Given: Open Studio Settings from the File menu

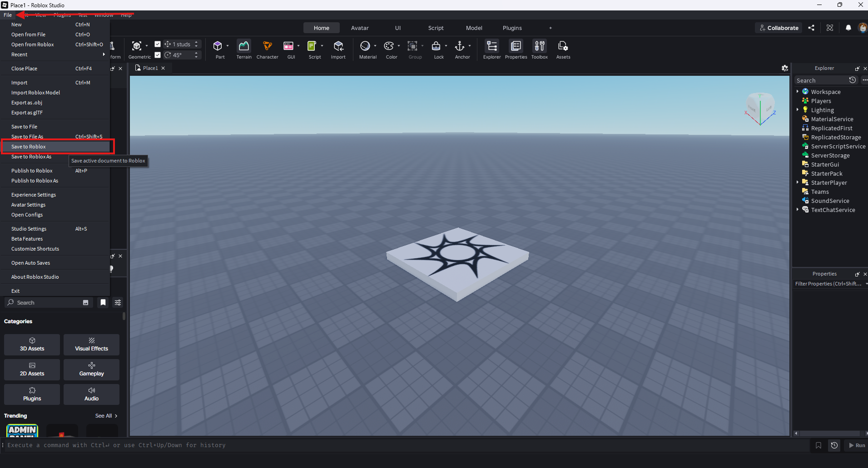Looking at the screenshot, I should pyautogui.click(x=55, y=229).
